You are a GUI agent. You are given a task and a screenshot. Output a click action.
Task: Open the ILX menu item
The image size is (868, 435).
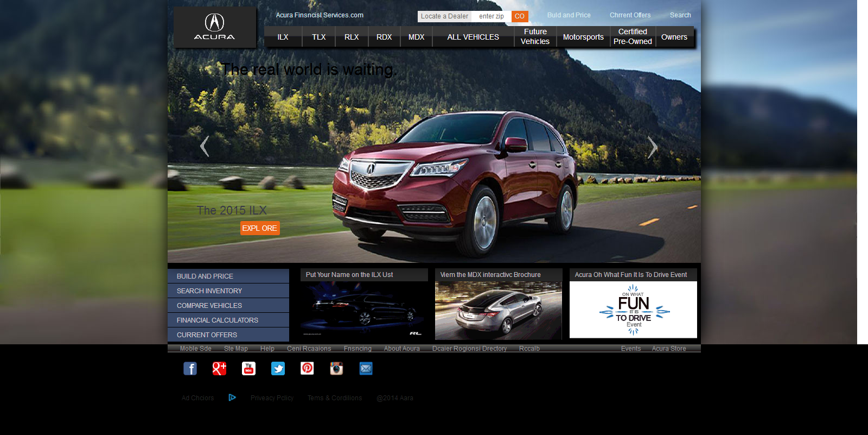[x=283, y=37]
